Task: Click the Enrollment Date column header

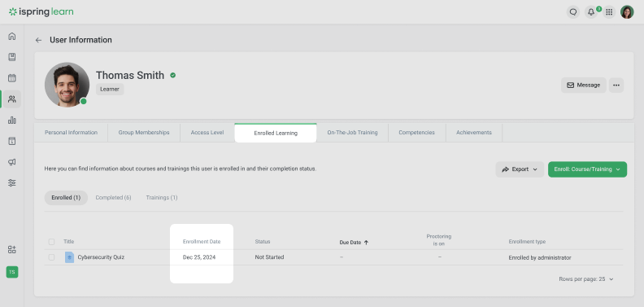Action: click(202, 242)
